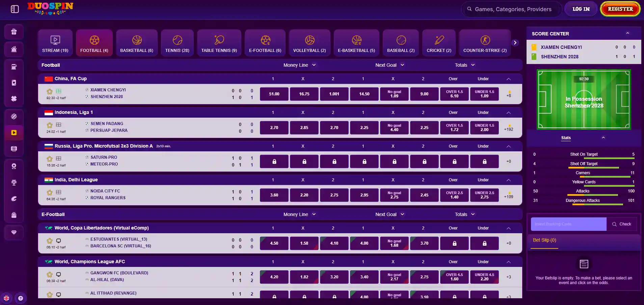Screen dimensions: 644x305
Task: Open pitch tracker icon for Xiamen Chengyi match
Action: click(59, 91)
